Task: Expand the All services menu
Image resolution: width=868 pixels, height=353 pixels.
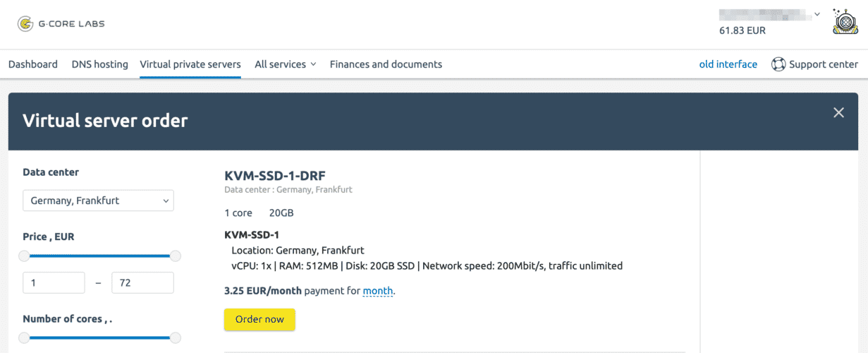Action: point(285,64)
